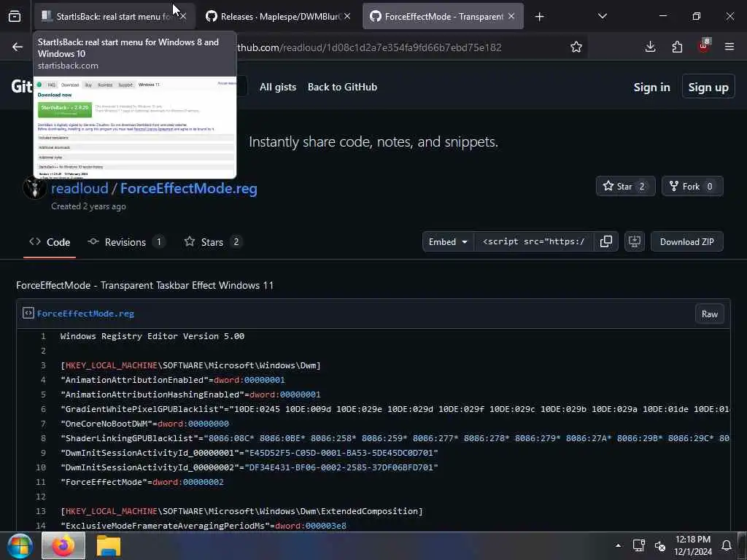The height and width of the screenshot is (560, 747).
Task: Open ForceEffectMode.reg gist title link
Action: pyautogui.click(x=189, y=189)
